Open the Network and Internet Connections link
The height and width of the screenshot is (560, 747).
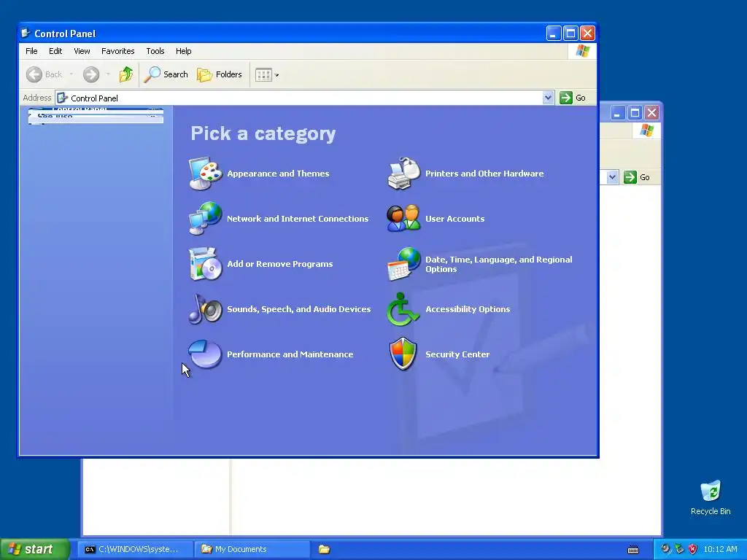point(298,219)
